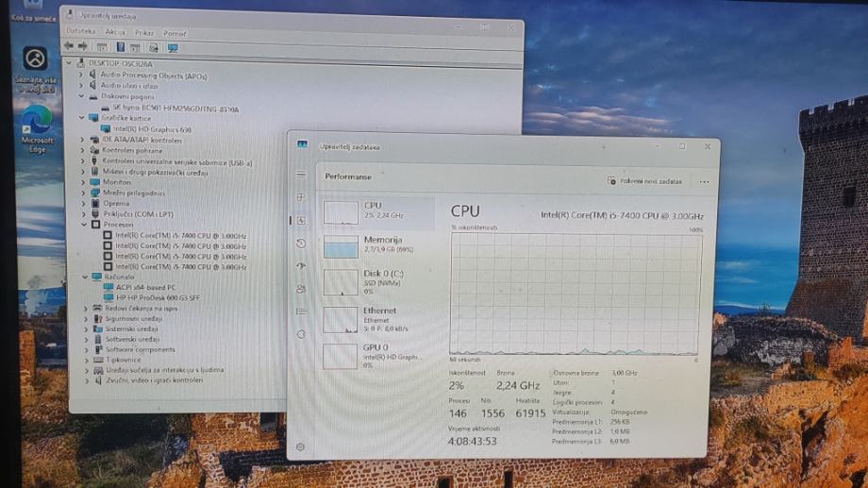Image resolution: width=868 pixels, height=488 pixels.
Task: Open App history page in Task Manager sidebar
Action: (301, 244)
